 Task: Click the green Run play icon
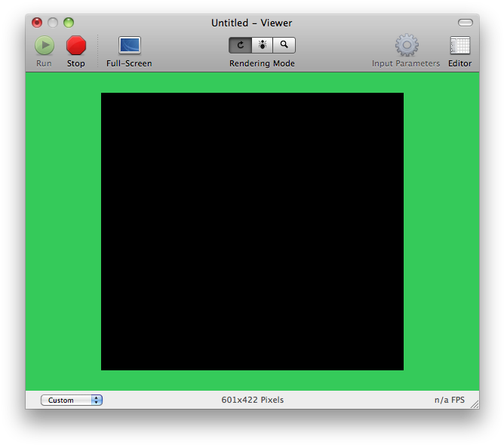pos(44,46)
